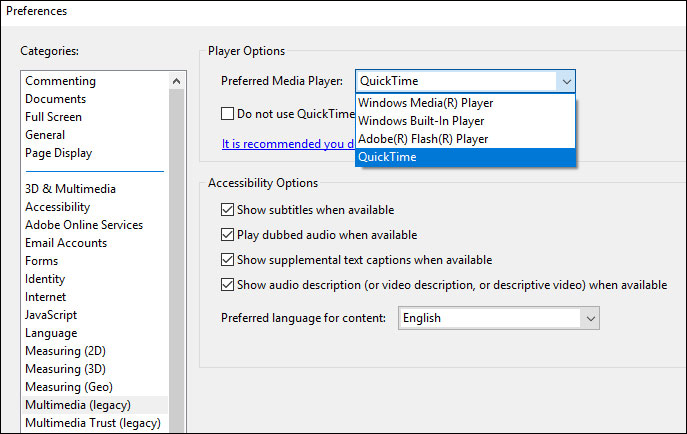Open the Commenting category

(61, 81)
